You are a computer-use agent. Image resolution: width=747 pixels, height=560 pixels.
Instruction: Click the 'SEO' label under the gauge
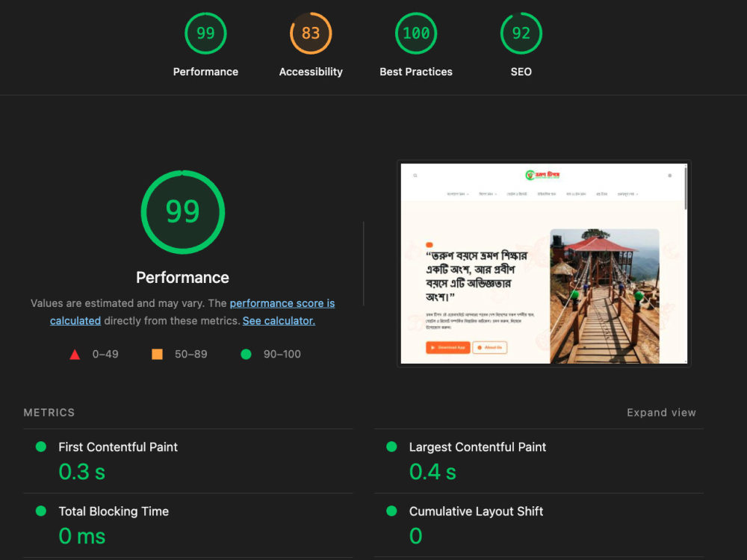pos(521,72)
